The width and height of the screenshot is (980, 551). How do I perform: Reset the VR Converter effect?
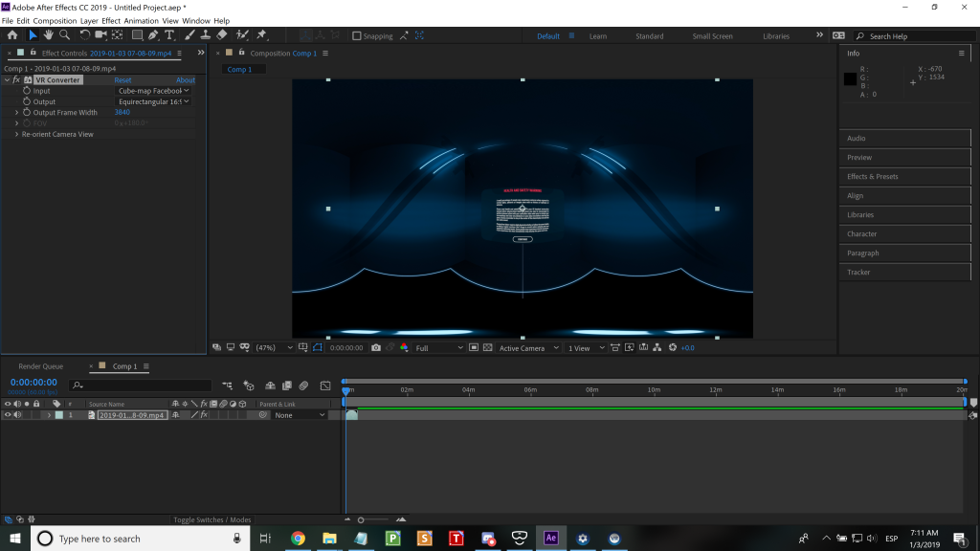122,79
